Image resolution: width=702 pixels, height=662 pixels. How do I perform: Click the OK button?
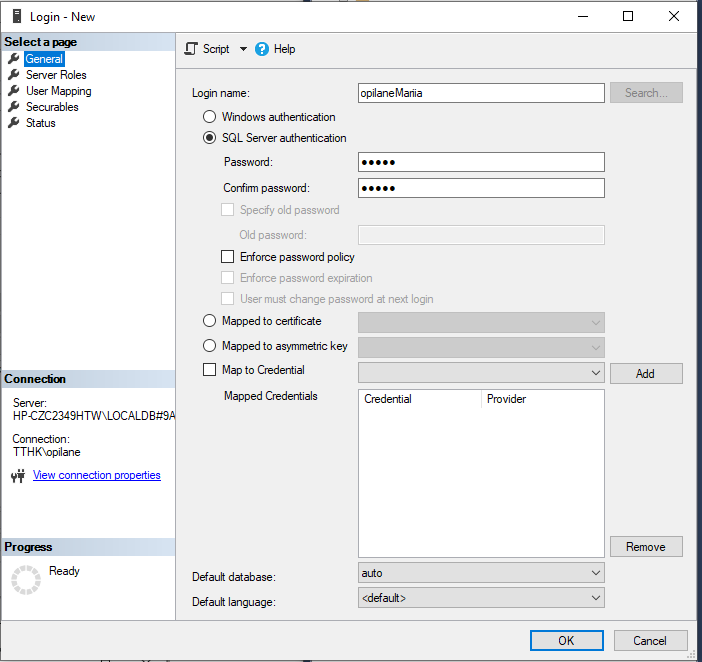point(566,640)
